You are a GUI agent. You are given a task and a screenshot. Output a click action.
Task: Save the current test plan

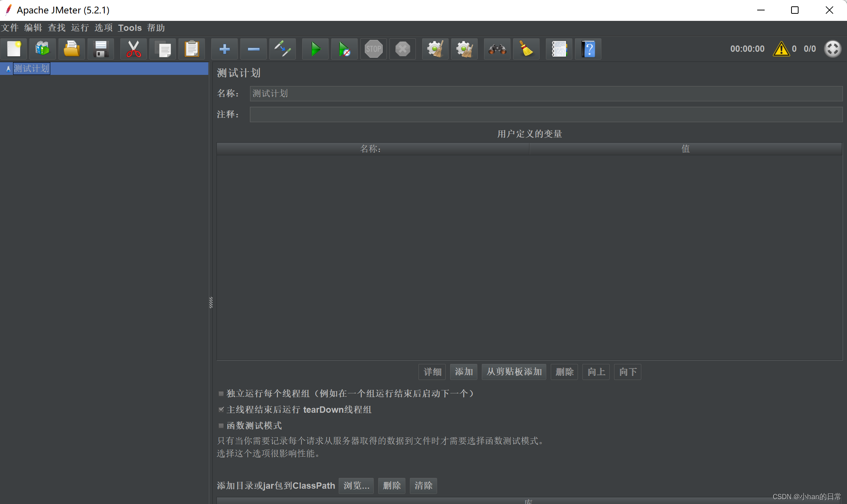(100, 49)
